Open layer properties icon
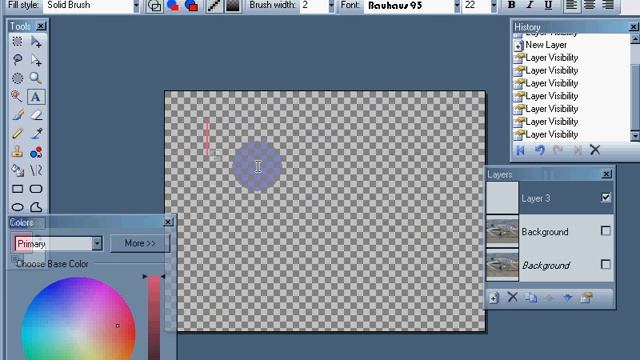The height and width of the screenshot is (360, 640). pos(587,298)
